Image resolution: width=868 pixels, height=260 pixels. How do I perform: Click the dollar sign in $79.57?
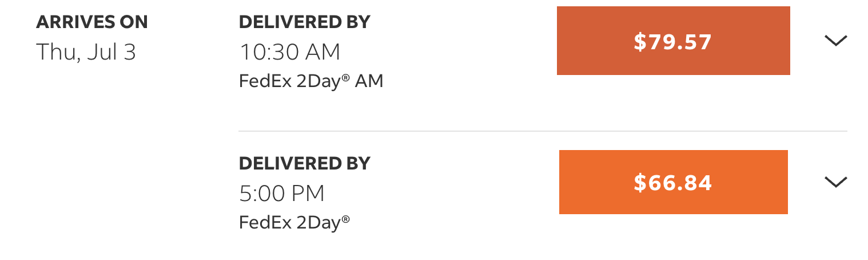pos(639,42)
